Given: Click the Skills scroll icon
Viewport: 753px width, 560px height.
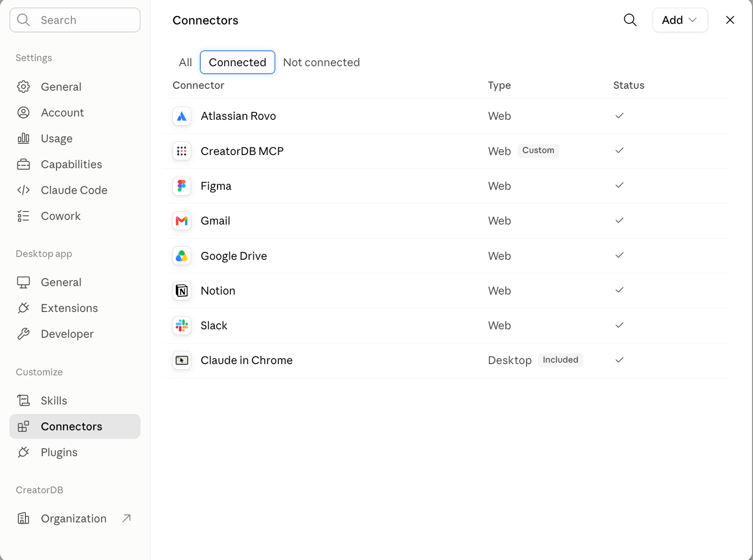Looking at the screenshot, I should pos(24,400).
